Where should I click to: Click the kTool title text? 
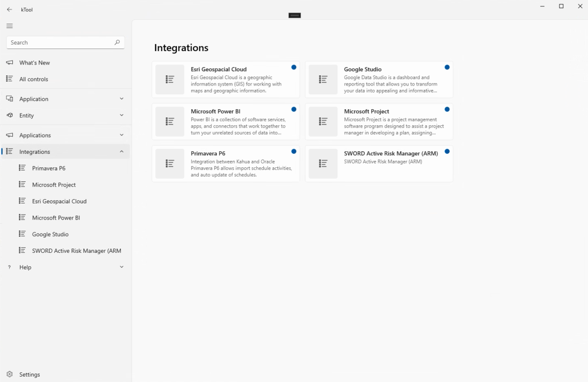[27, 10]
